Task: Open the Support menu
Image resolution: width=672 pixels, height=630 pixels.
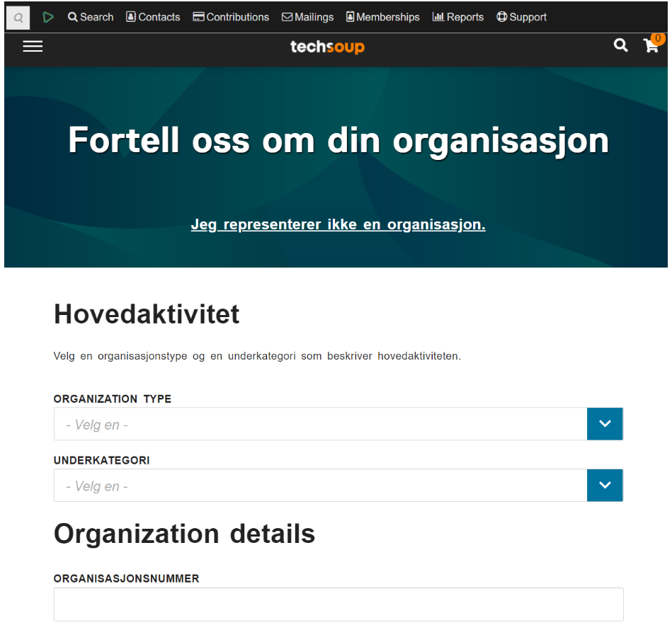Action: 522,16
